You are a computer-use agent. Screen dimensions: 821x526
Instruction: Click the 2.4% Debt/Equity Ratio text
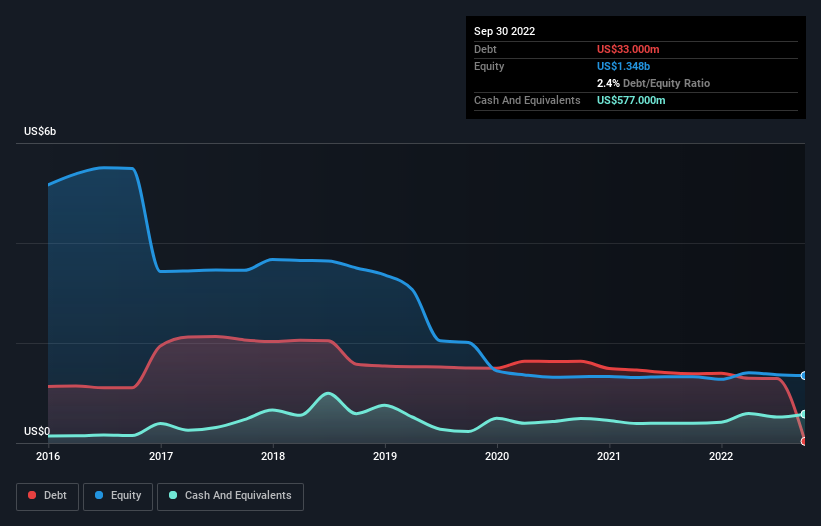pyautogui.click(x=653, y=83)
